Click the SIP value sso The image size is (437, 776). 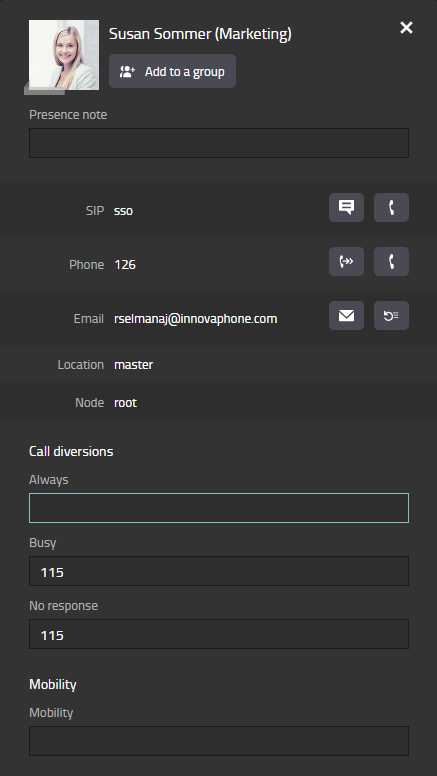pos(123,210)
